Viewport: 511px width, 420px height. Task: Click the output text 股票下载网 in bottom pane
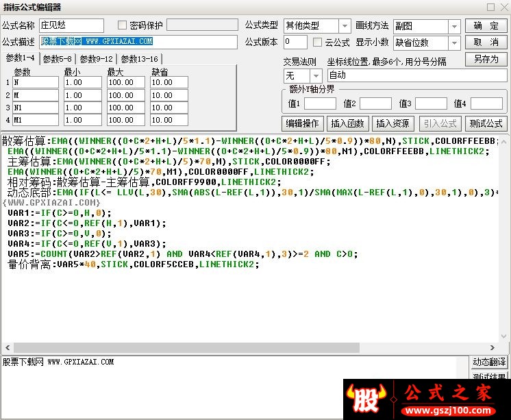(23, 362)
